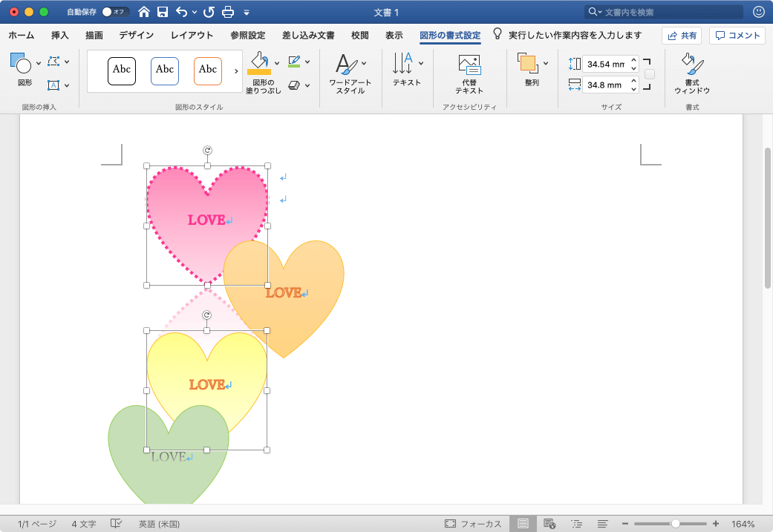This screenshot has width=773, height=532.
Task: Open the 描画 tab
Action: coord(94,35)
